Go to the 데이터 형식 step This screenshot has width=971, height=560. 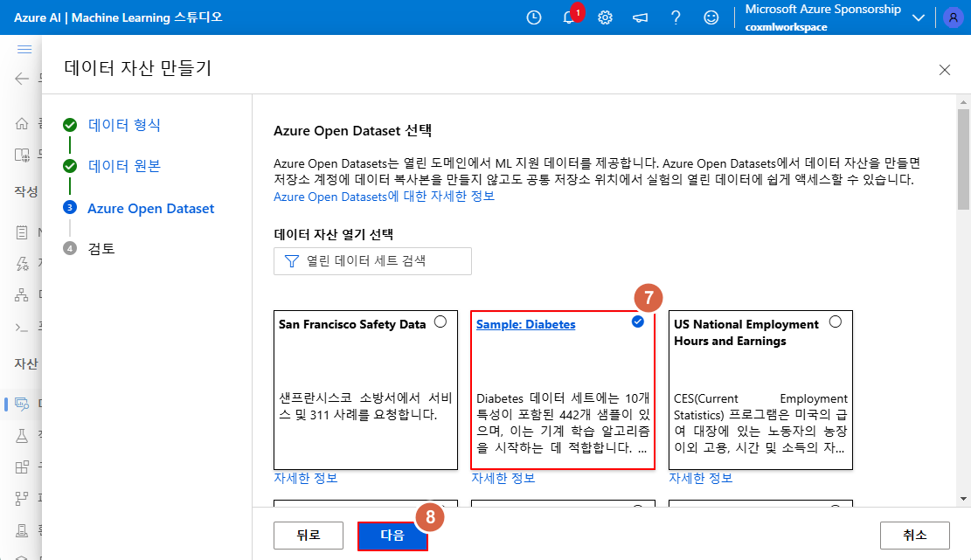tap(124, 125)
